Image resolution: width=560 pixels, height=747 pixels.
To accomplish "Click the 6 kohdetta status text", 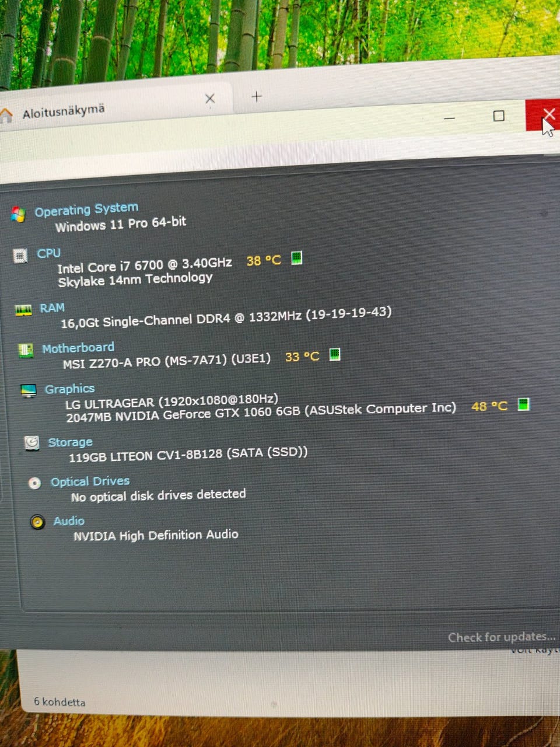I will click(60, 701).
